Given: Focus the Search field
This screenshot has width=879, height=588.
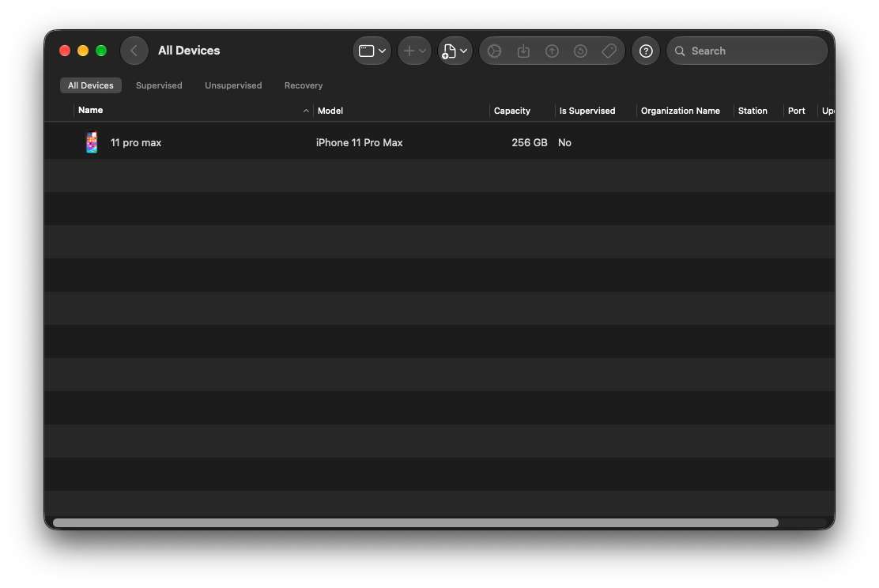Looking at the screenshot, I should 747,51.
